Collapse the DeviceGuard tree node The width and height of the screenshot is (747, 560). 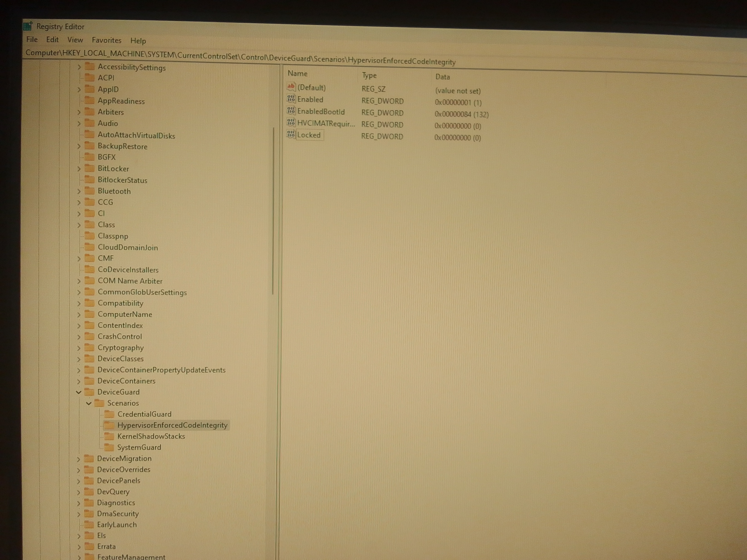tap(79, 392)
